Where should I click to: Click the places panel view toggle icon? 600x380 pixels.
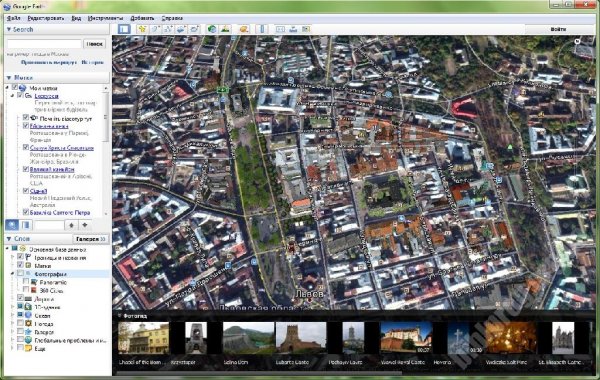click(26, 225)
